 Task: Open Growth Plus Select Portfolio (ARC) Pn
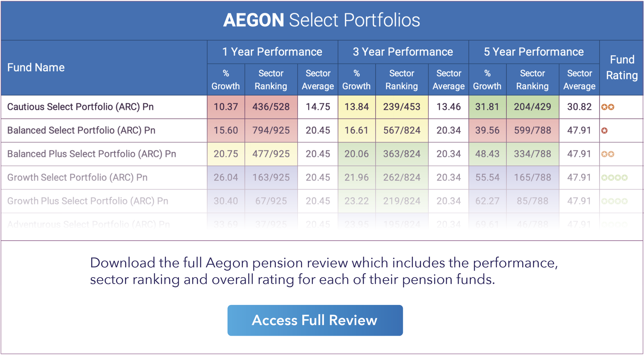(88, 201)
